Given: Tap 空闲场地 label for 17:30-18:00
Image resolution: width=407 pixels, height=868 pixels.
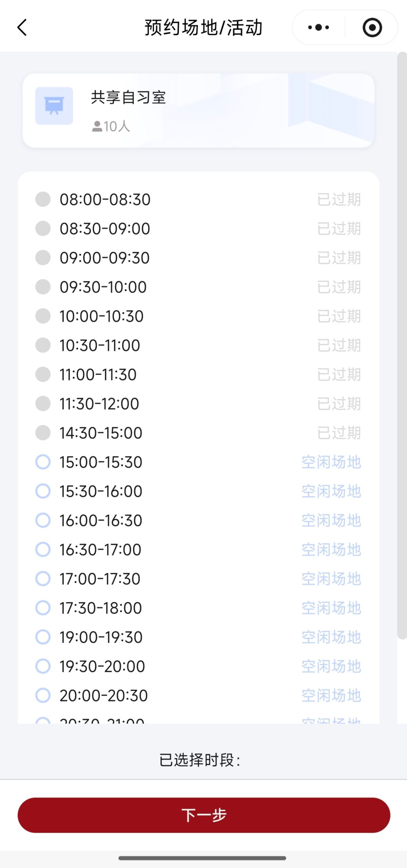Looking at the screenshot, I should 331,608.
